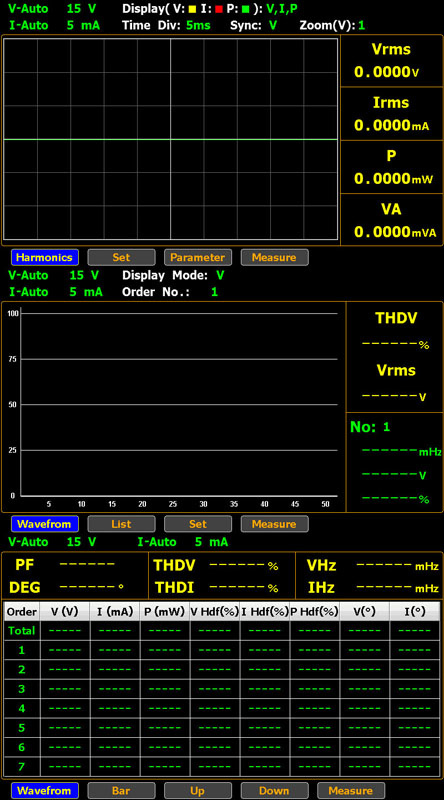Click the I Hdf(%) column header
444x800 pixels.
(x=264, y=611)
